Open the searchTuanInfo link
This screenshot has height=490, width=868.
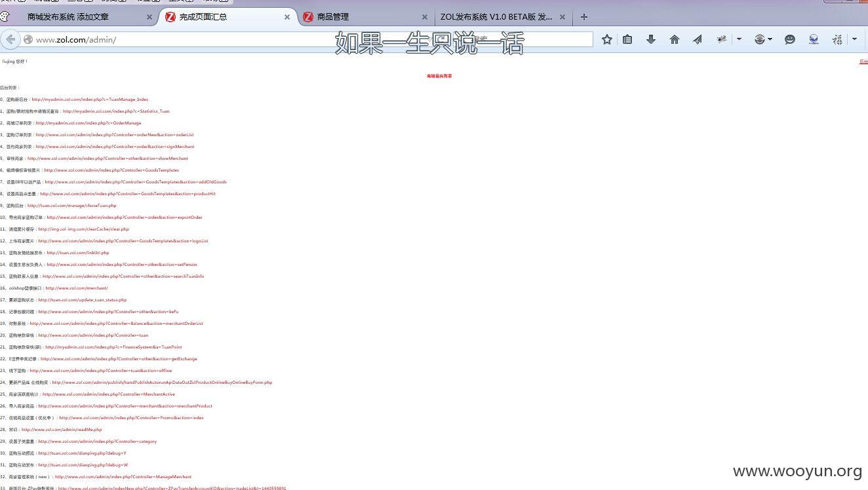click(x=123, y=276)
